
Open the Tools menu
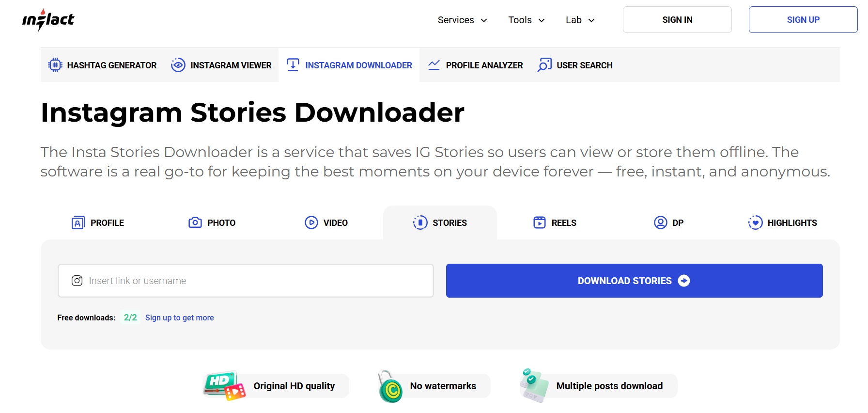(x=527, y=20)
